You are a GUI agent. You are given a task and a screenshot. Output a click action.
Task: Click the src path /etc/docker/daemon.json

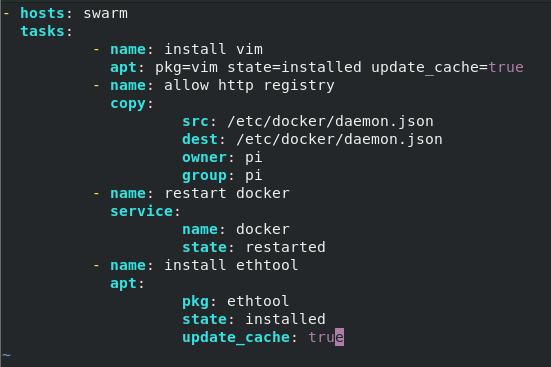coord(330,121)
